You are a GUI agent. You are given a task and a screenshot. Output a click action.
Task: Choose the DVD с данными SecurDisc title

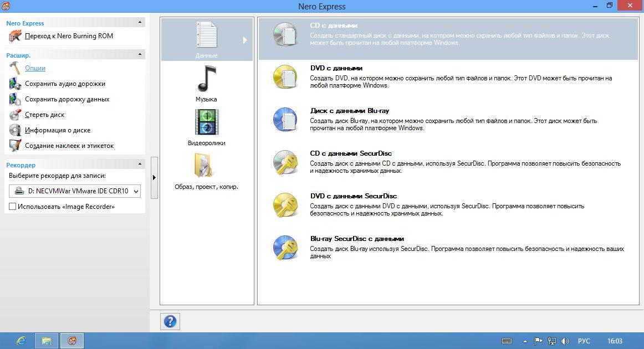[354, 196]
